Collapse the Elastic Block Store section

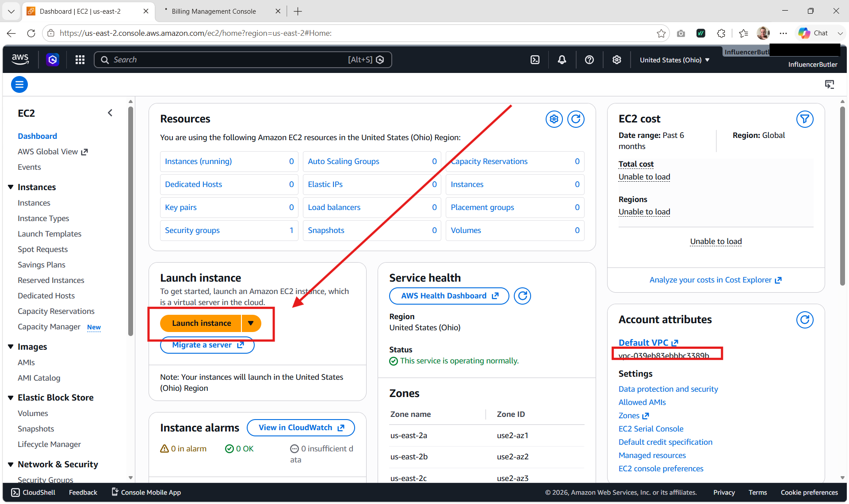pos(11,397)
